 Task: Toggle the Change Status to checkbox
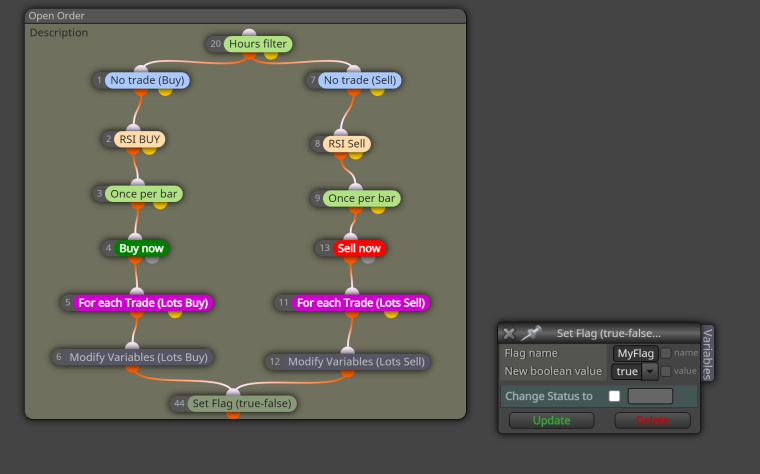pos(614,396)
